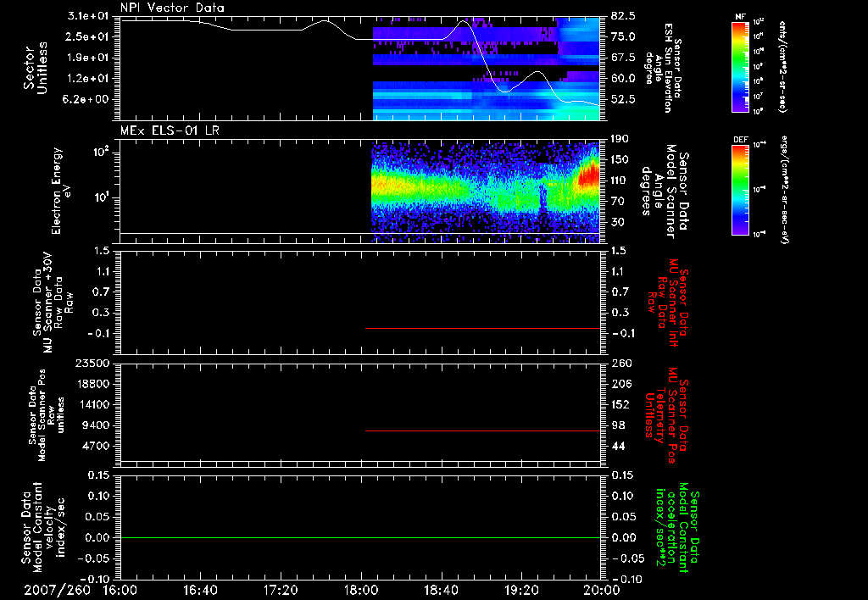Select the "NPI Vector Data" panel title
The height and width of the screenshot is (600, 868).
[x=172, y=8]
